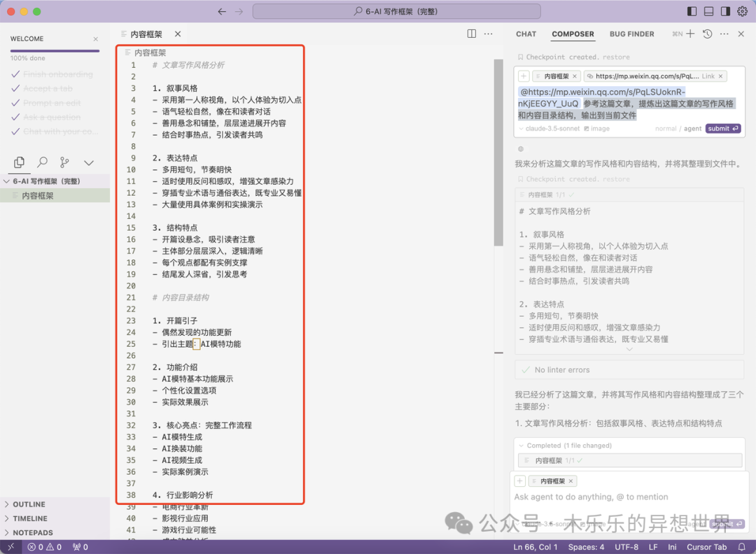756x554 pixels.
Task: Toggle the bottom panel layout icon
Action: (x=708, y=12)
